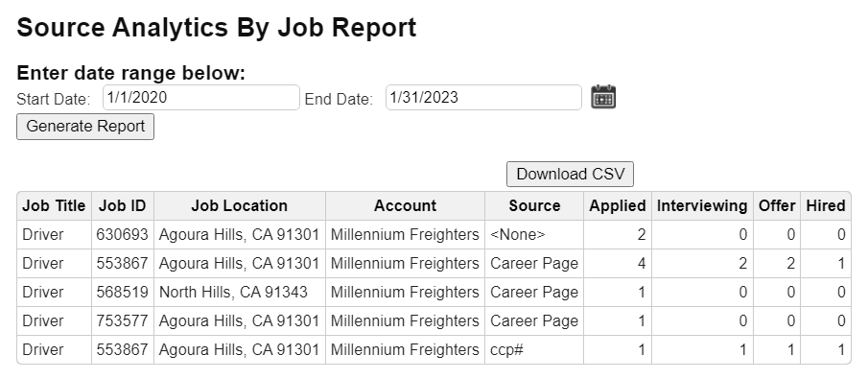
Task: Select the Applied column header
Action: coord(618,206)
